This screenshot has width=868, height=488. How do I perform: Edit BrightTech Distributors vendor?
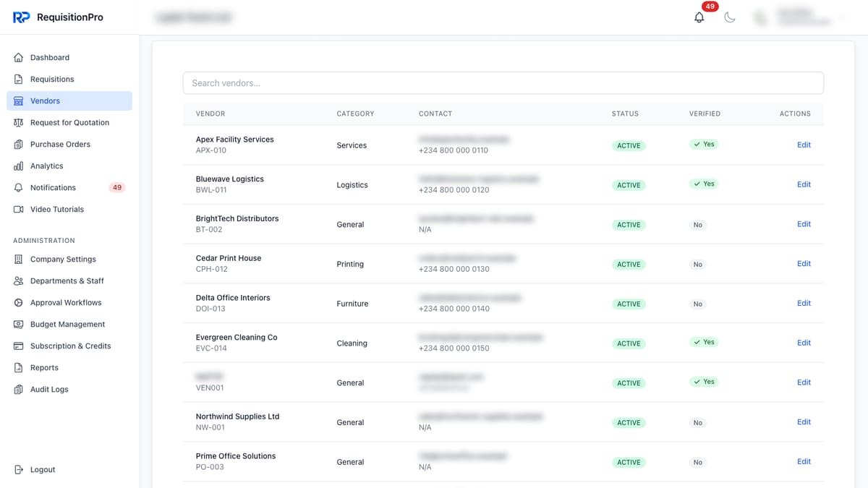(x=804, y=224)
